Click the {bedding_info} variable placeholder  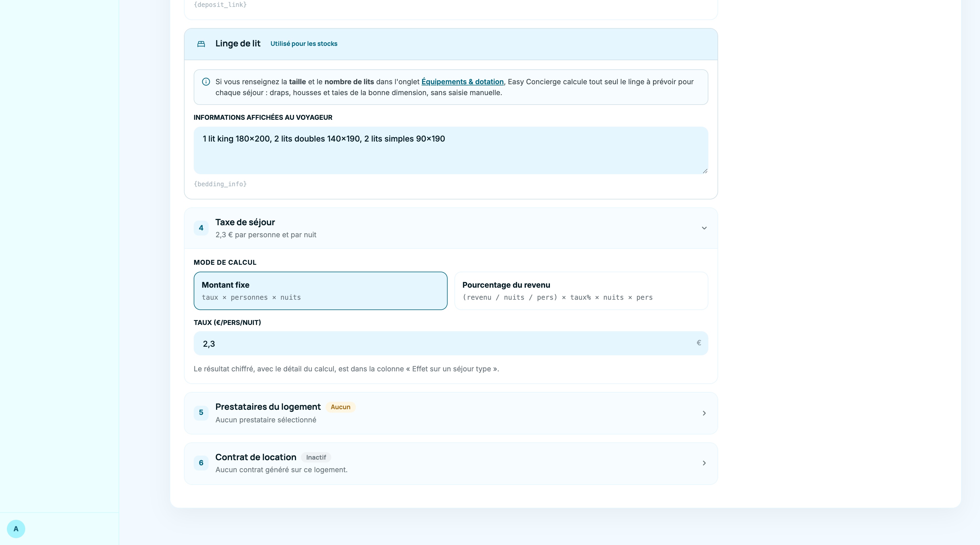click(x=220, y=184)
